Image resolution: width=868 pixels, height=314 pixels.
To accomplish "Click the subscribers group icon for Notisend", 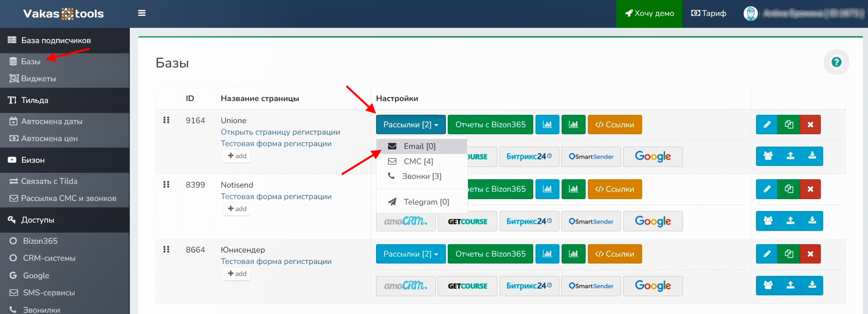I will click(x=768, y=221).
